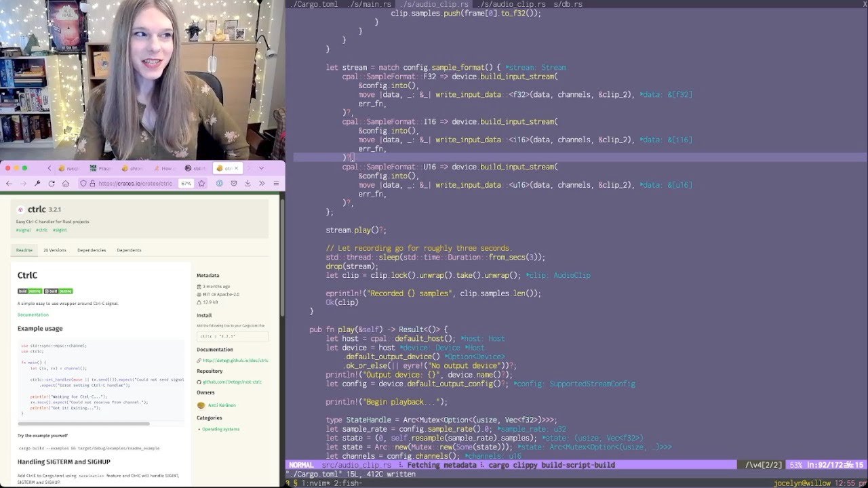The height and width of the screenshot is (488, 868).
Task: Select the 2:fish tmux window
Action: [x=347, y=483]
